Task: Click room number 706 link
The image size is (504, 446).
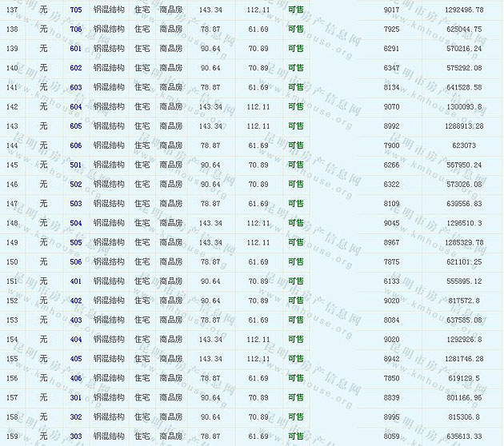Action: (76, 29)
